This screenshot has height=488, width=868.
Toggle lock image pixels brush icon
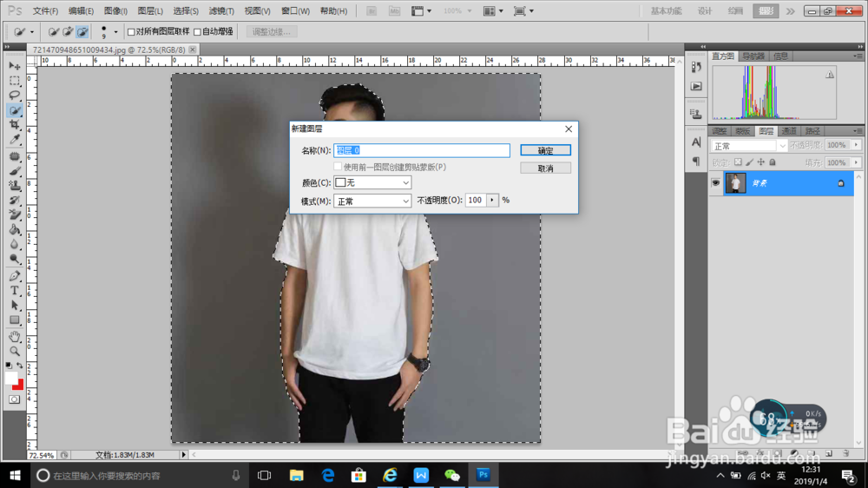click(750, 162)
